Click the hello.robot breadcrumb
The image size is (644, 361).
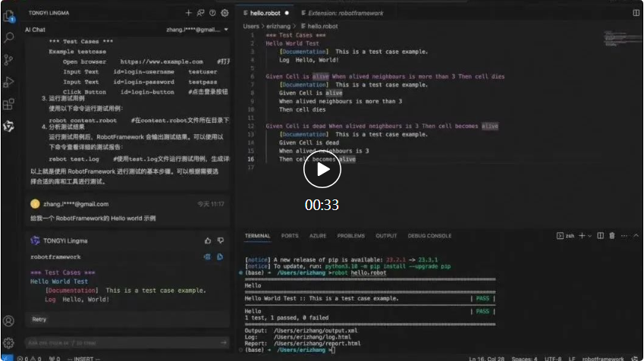click(x=319, y=27)
